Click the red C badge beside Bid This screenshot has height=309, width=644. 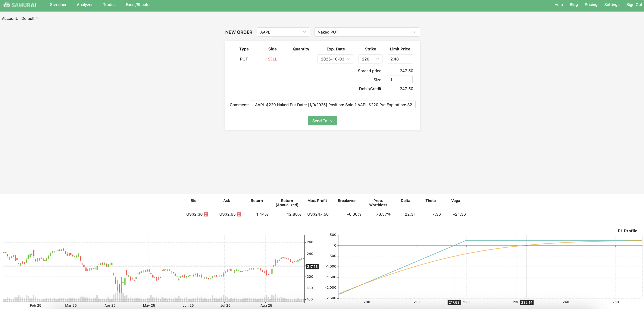click(x=206, y=214)
